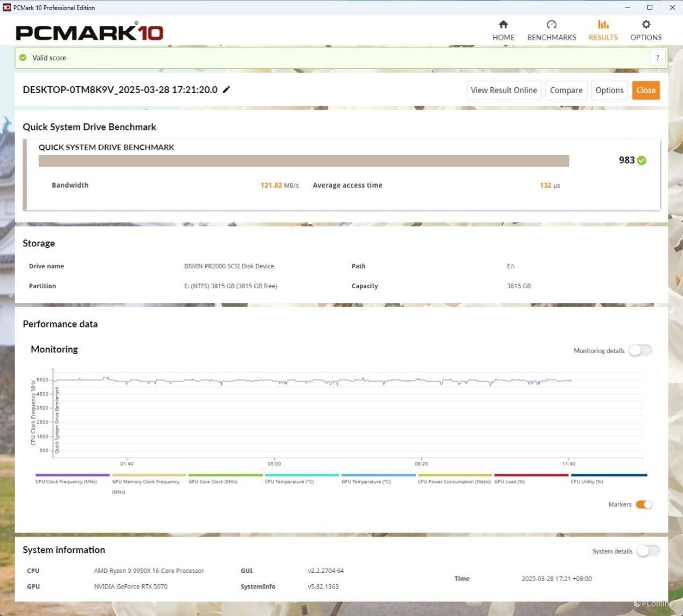683x616 pixels.
Task: Click the Valid score green checkmark icon
Action: [23, 58]
